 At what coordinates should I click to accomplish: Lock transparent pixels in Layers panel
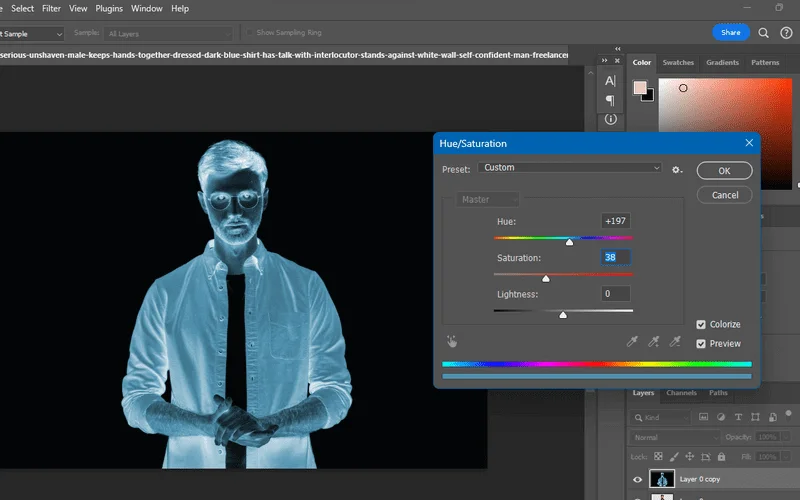coord(659,457)
